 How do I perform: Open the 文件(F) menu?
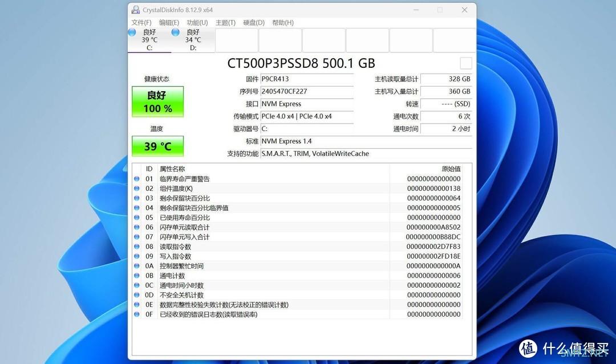click(141, 23)
